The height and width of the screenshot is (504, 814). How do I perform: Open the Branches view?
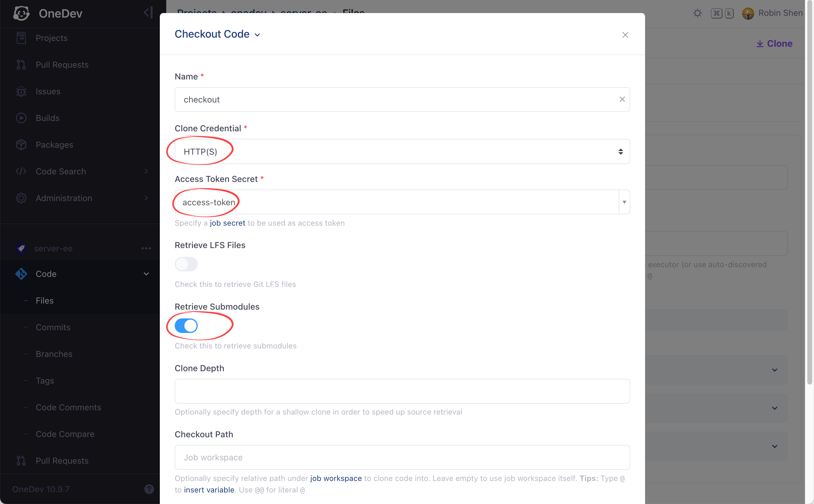pyautogui.click(x=54, y=354)
